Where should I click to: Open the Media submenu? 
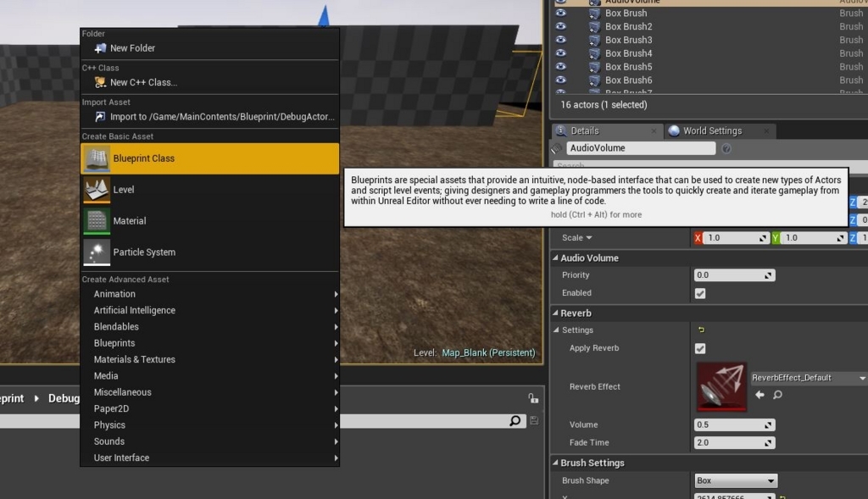[x=210, y=376]
